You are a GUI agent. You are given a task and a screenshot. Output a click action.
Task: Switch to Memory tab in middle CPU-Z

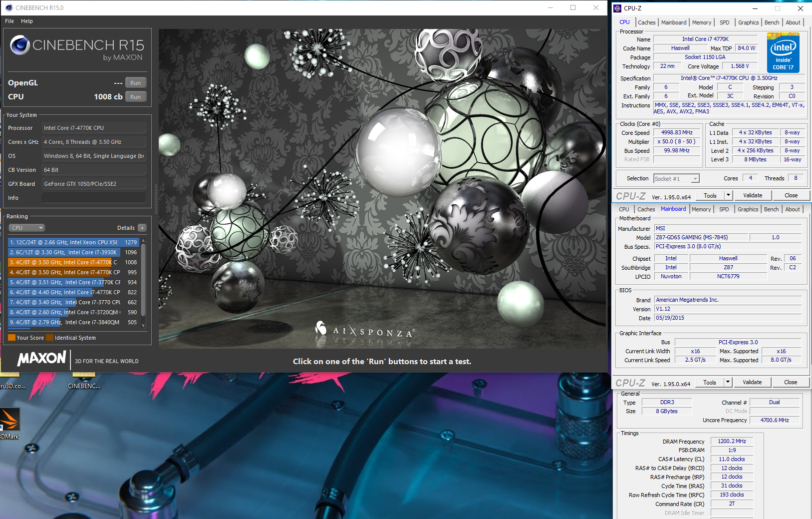(x=701, y=209)
